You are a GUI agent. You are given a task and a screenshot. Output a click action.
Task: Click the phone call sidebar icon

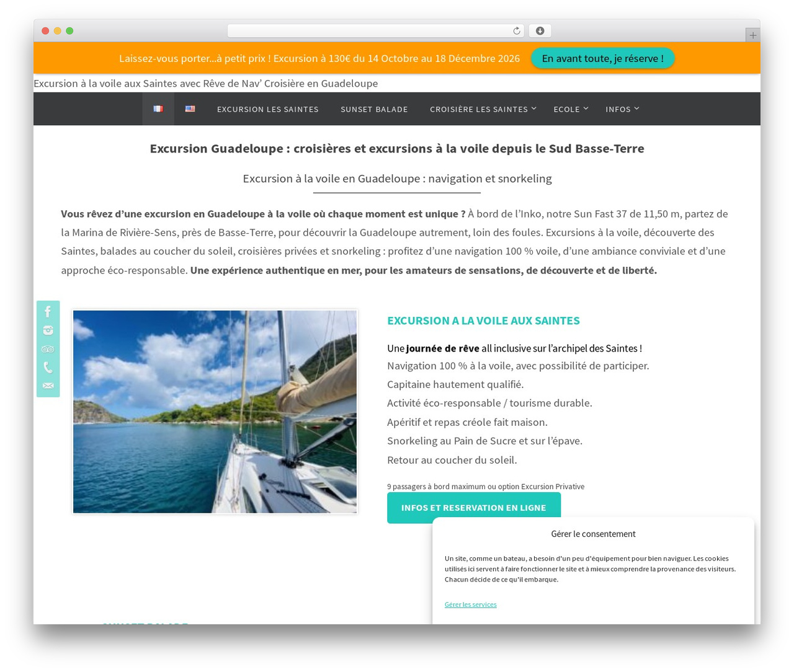pos(48,368)
